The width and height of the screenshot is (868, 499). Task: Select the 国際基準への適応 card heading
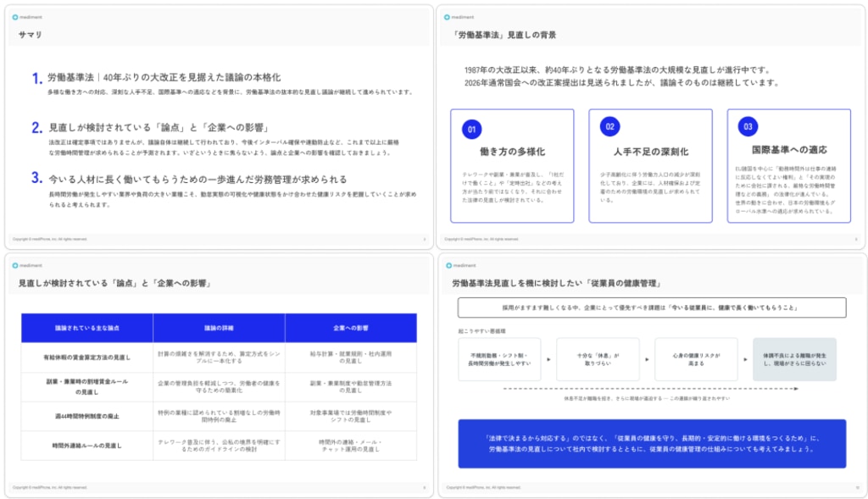point(789,150)
